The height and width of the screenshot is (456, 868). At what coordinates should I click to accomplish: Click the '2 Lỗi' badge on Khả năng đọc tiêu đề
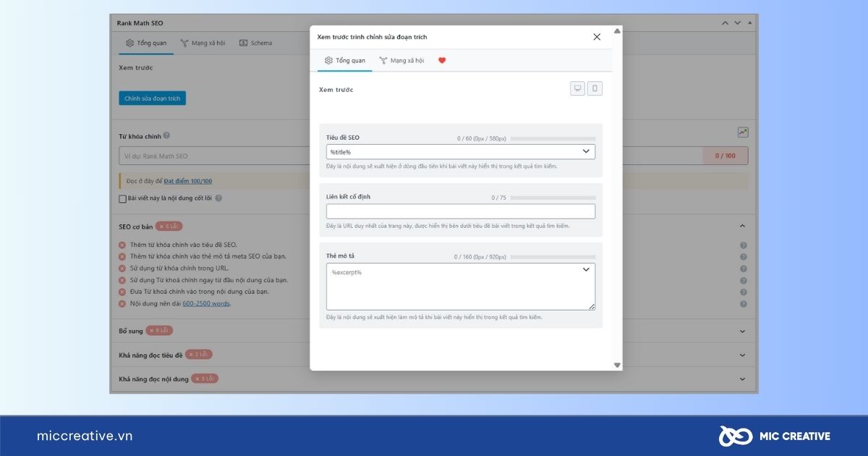point(198,355)
